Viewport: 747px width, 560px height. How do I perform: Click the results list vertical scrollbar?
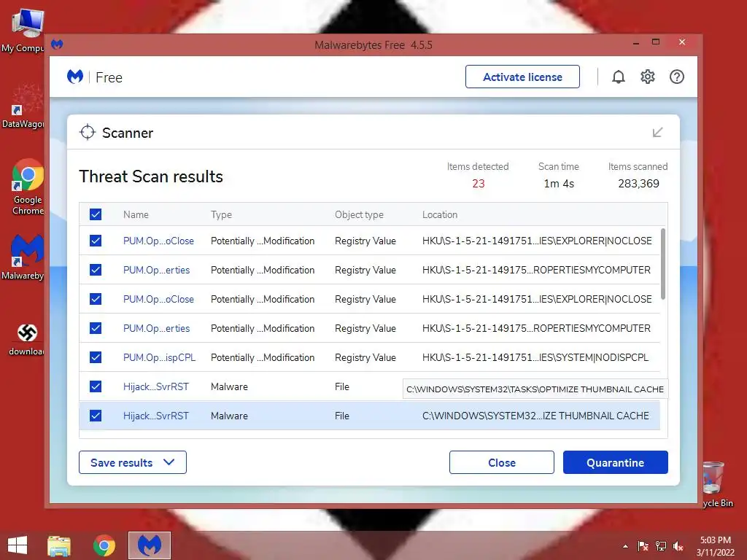[x=663, y=264]
